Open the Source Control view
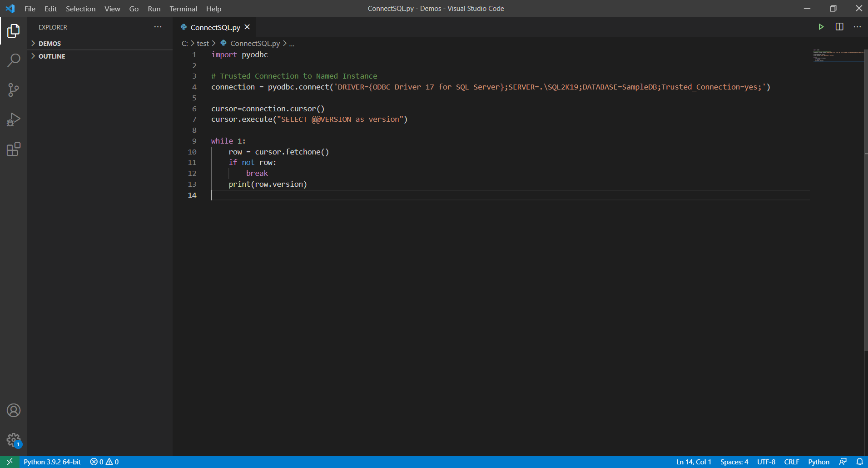The height and width of the screenshot is (468, 868). tap(14, 90)
